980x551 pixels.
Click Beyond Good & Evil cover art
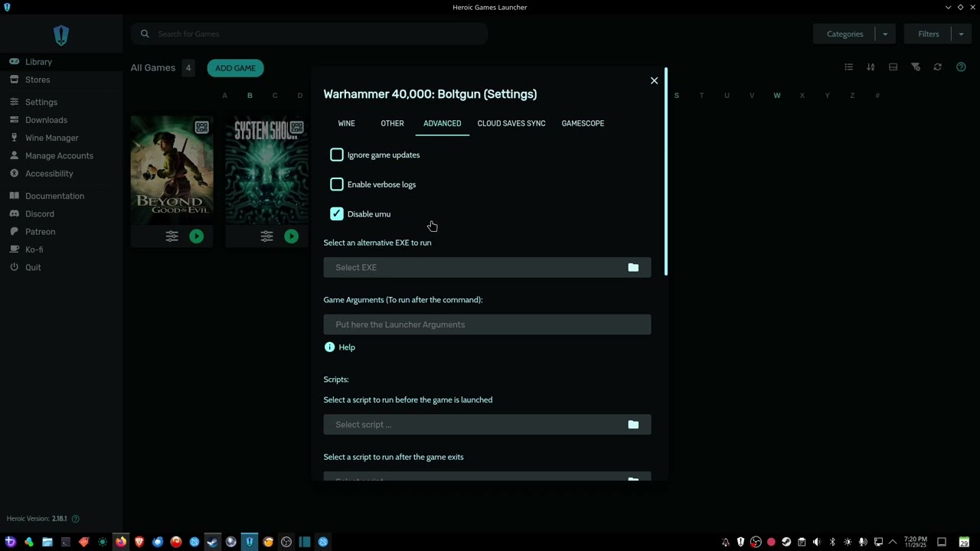[x=171, y=170]
